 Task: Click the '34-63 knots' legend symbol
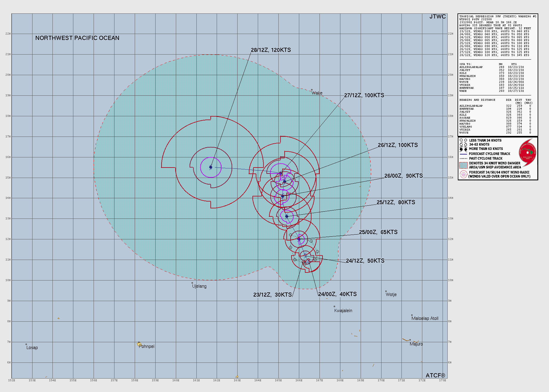pos(463,145)
